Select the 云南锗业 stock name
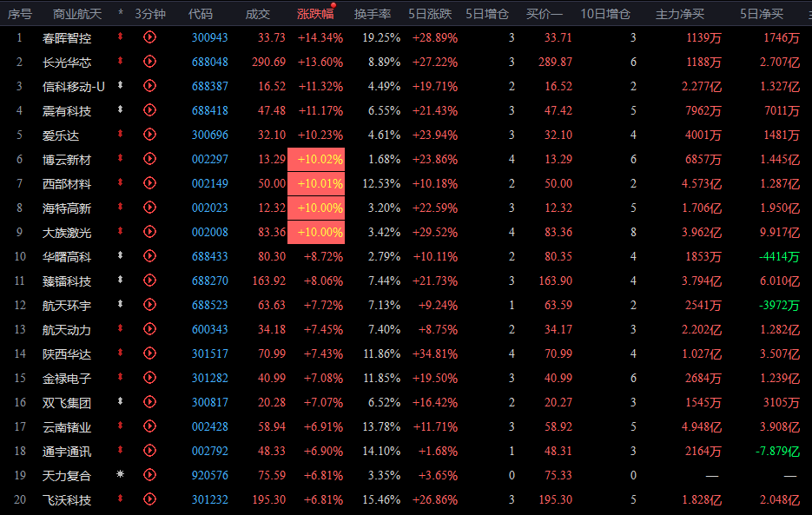Image resolution: width=812 pixels, height=515 pixels. 66,427
